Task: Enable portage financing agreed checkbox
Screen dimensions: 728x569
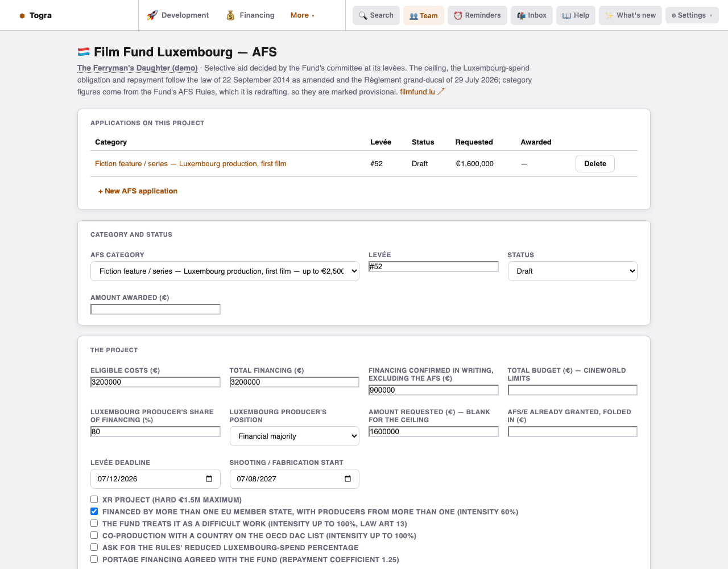Action: pos(94,559)
